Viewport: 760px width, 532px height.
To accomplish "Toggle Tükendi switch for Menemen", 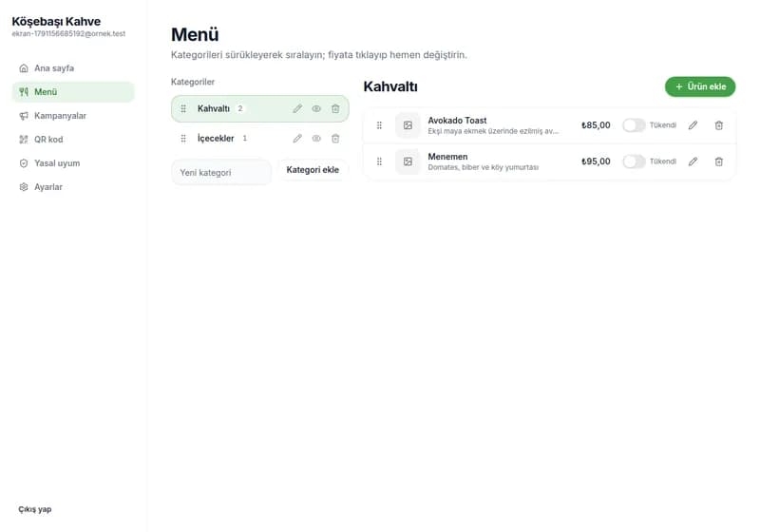I will (634, 161).
